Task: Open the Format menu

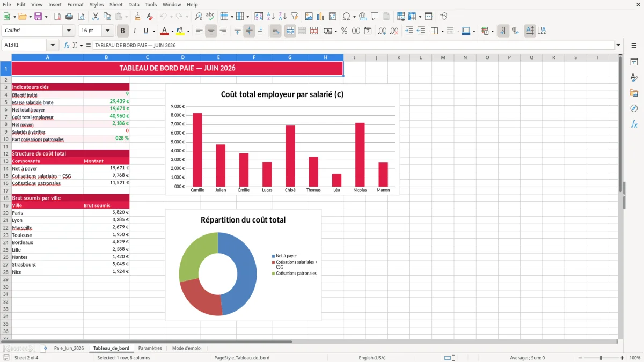Action: coord(76,4)
